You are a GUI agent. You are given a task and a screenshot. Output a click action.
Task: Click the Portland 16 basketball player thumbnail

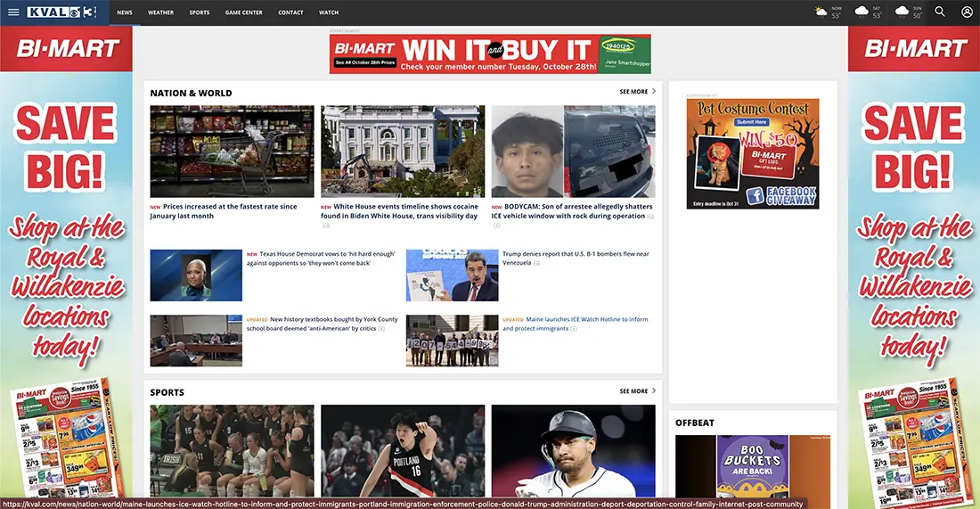click(403, 451)
